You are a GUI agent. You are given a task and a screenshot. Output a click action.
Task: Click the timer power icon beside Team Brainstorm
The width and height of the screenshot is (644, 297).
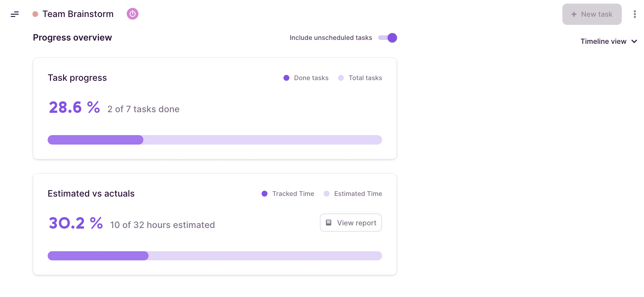(133, 14)
